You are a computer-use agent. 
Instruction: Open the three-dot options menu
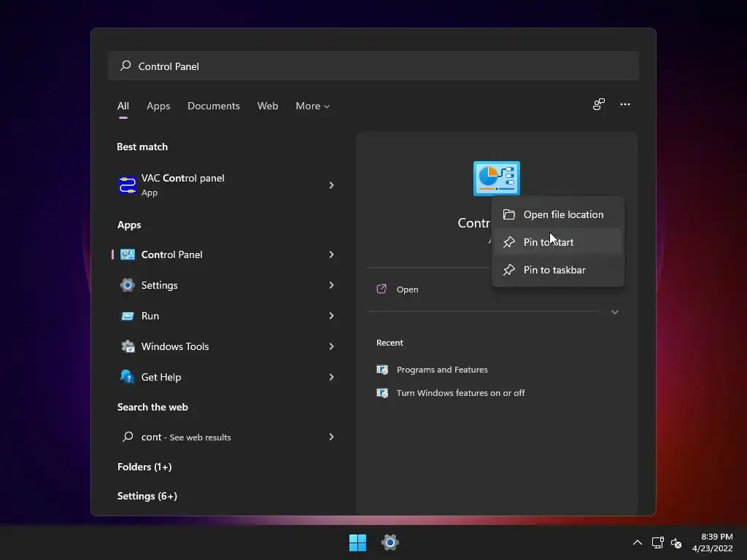click(x=625, y=104)
